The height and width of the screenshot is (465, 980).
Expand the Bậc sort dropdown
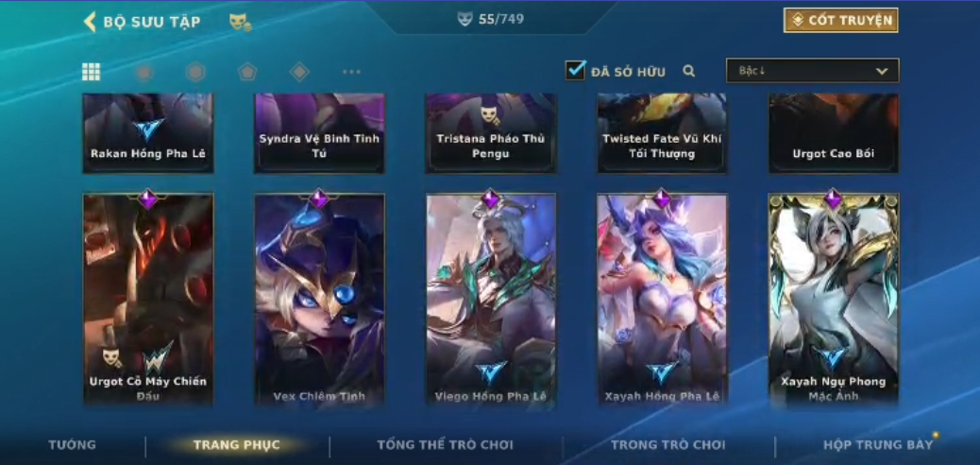[813, 71]
